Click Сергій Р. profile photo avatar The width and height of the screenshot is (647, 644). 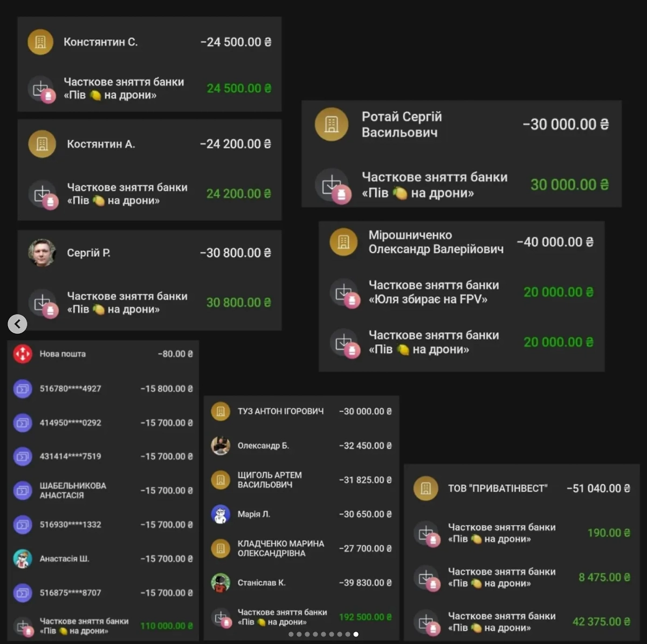pyautogui.click(x=42, y=253)
